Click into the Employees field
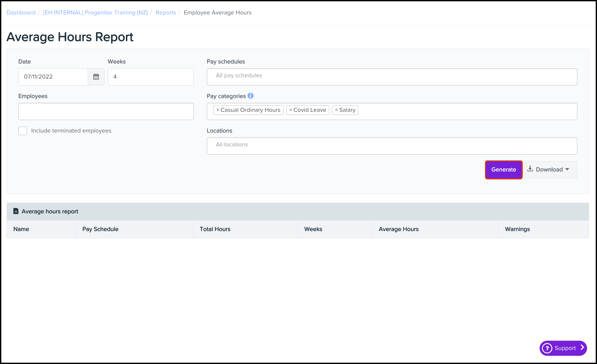 pyautogui.click(x=106, y=111)
